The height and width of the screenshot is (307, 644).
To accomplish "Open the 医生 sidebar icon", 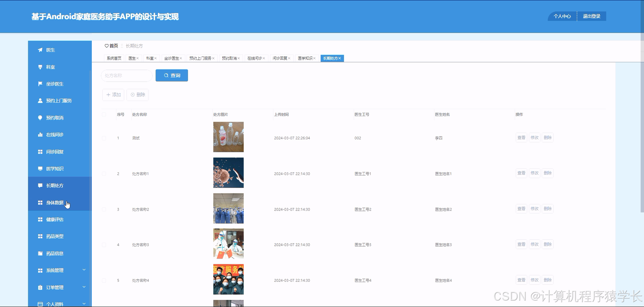I will [x=40, y=50].
